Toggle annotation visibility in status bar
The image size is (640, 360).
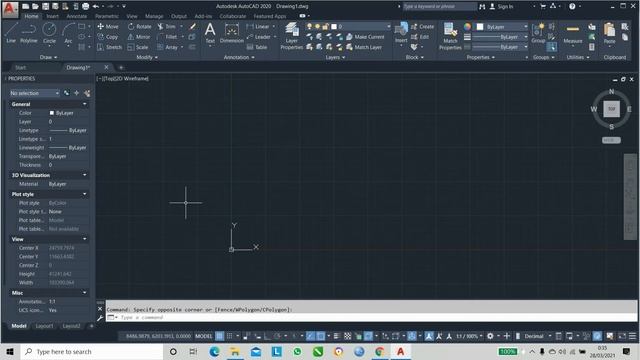point(429,336)
